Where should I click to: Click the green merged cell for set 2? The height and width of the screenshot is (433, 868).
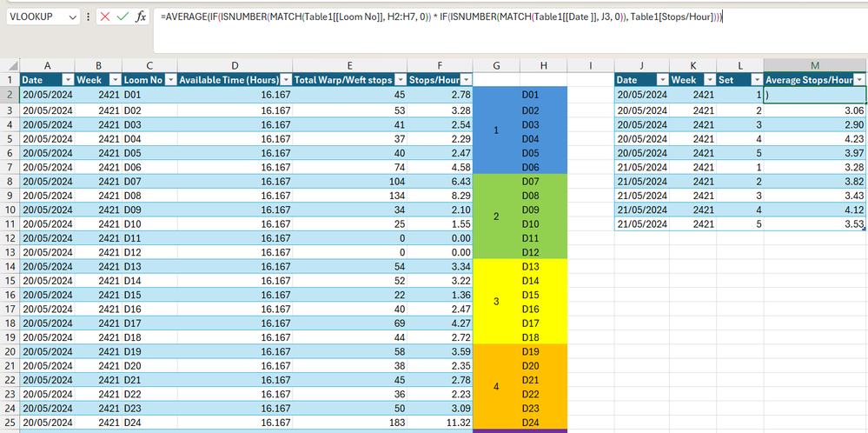click(496, 216)
